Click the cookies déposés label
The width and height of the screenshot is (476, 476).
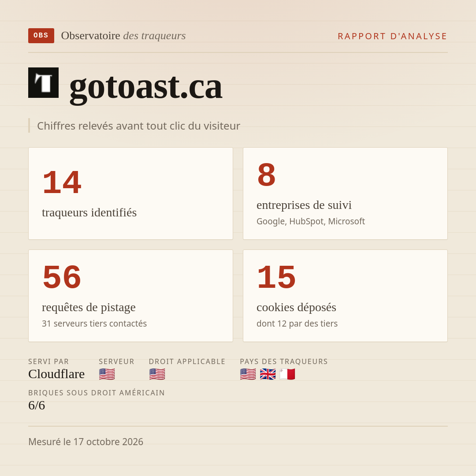coord(296,307)
